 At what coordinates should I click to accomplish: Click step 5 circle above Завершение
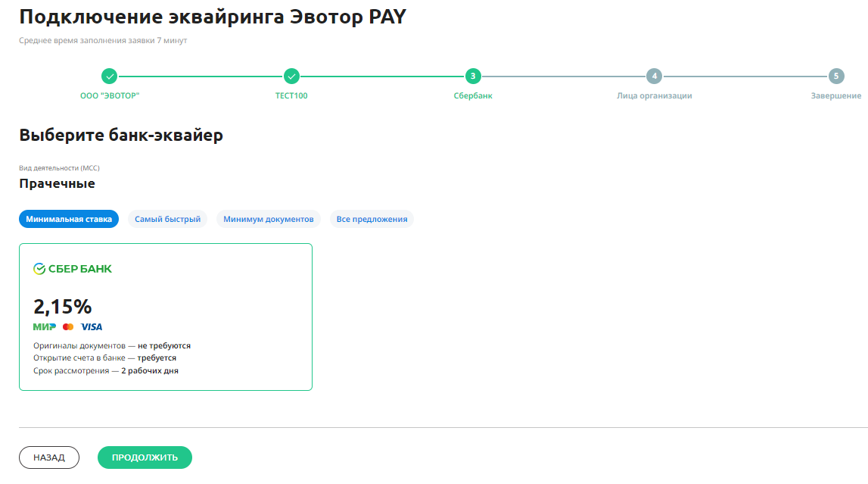click(836, 76)
